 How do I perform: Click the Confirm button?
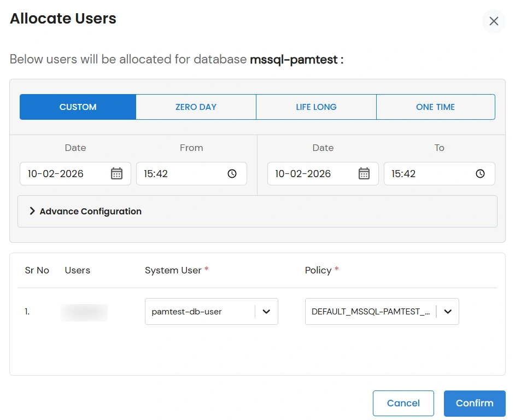tap(474, 403)
